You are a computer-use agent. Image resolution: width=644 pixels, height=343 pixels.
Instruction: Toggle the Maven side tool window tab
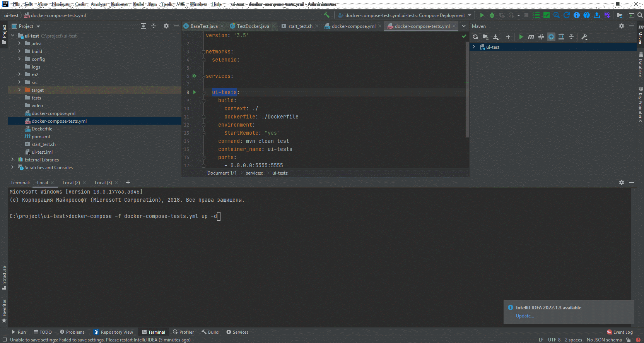(x=641, y=34)
